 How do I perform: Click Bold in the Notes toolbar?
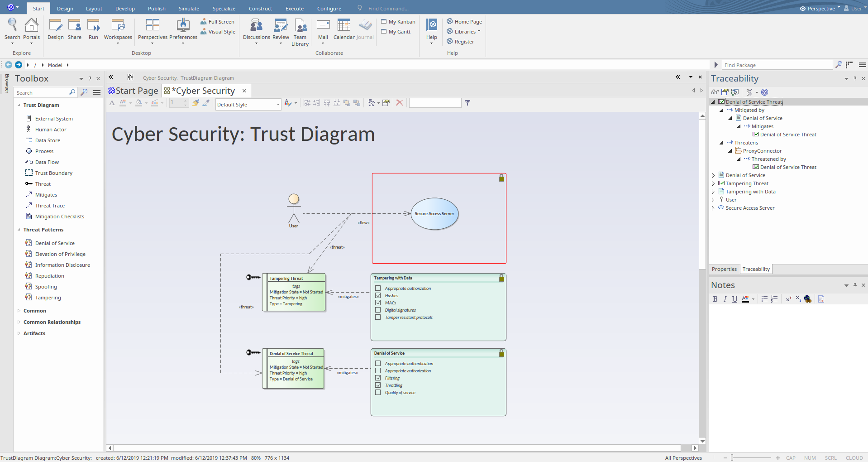[715, 299]
